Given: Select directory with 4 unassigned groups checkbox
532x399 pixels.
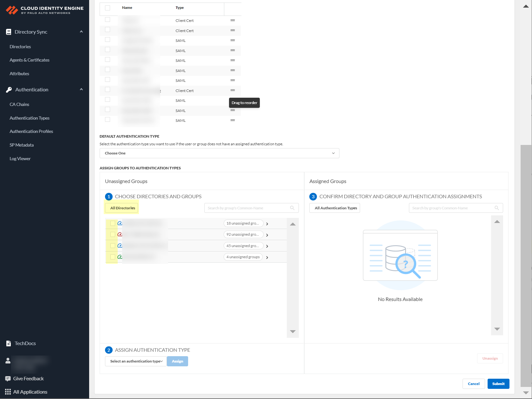Looking at the screenshot, I should 113,257.
